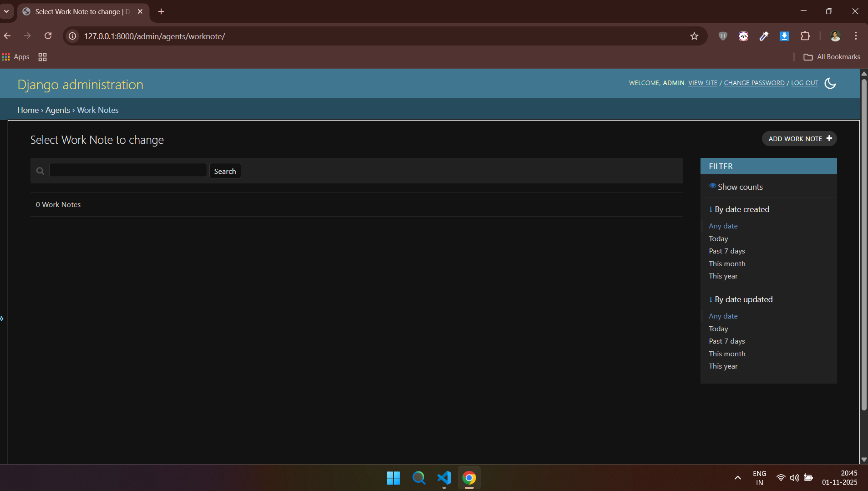Click the Add Work Note button
This screenshot has height=491, width=868.
coord(799,139)
